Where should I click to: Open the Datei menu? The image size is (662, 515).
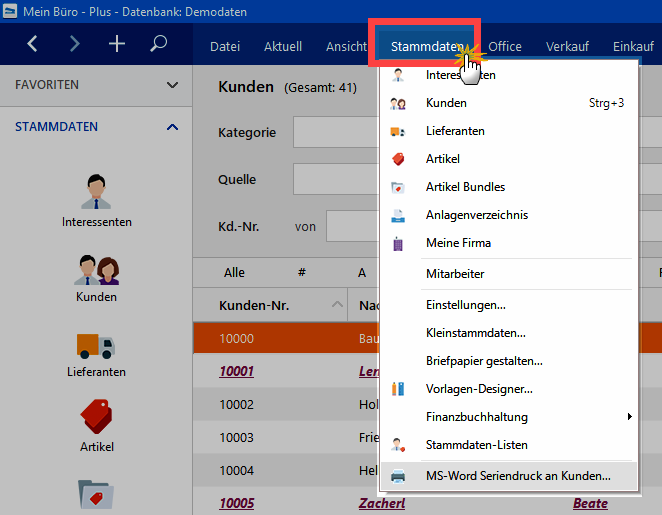[x=225, y=46]
